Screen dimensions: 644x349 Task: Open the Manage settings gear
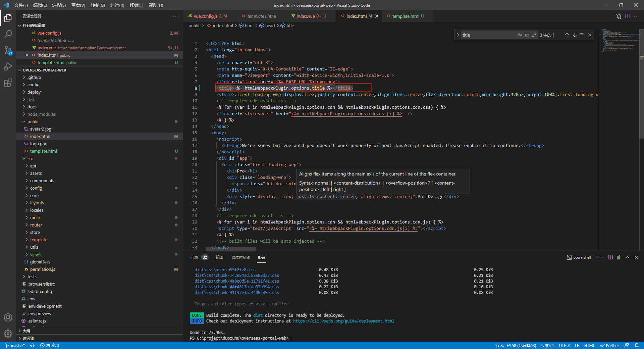pyautogui.click(x=8, y=333)
